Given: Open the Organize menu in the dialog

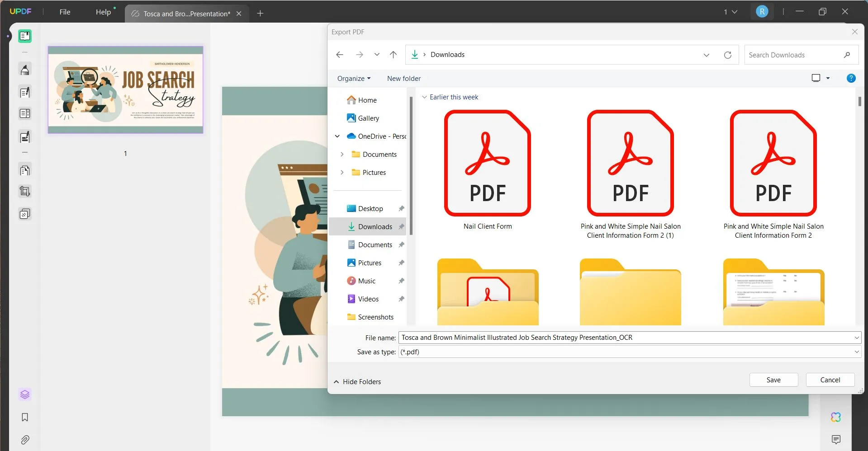Looking at the screenshot, I should 353,78.
